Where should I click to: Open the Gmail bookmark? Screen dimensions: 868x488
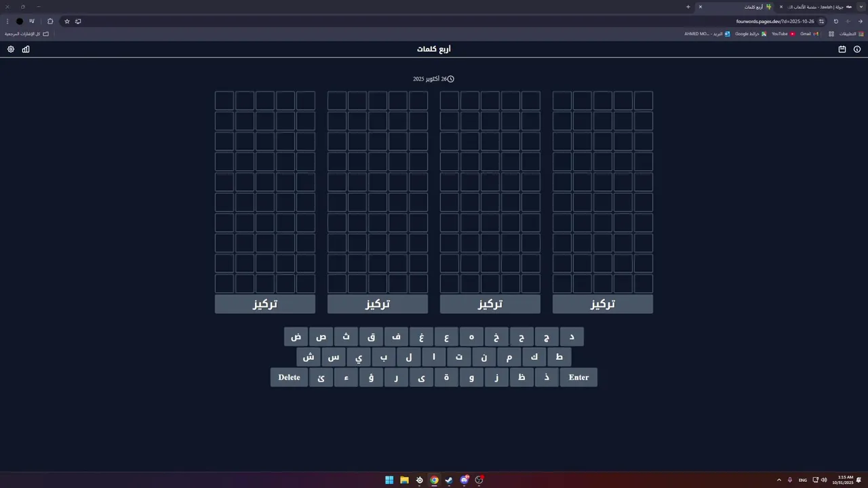(809, 34)
